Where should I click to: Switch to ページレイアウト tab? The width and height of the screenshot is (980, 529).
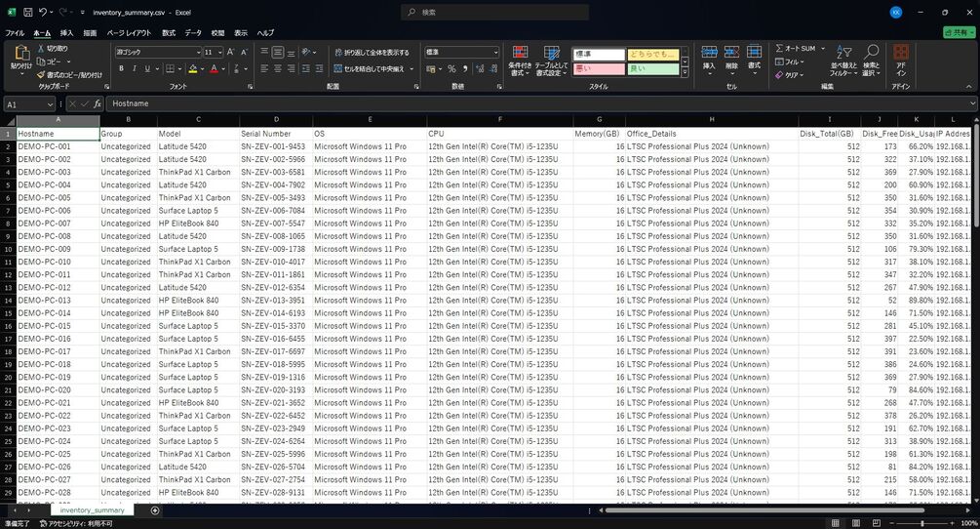(129, 33)
